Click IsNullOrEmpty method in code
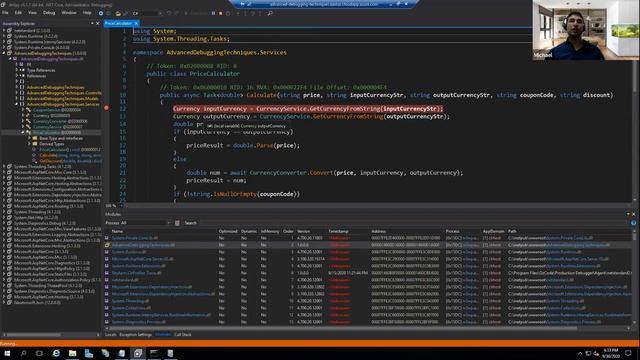Image resolution: width=640 pixels, height=360 pixels. pyautogui.click(x=234, y=194)
